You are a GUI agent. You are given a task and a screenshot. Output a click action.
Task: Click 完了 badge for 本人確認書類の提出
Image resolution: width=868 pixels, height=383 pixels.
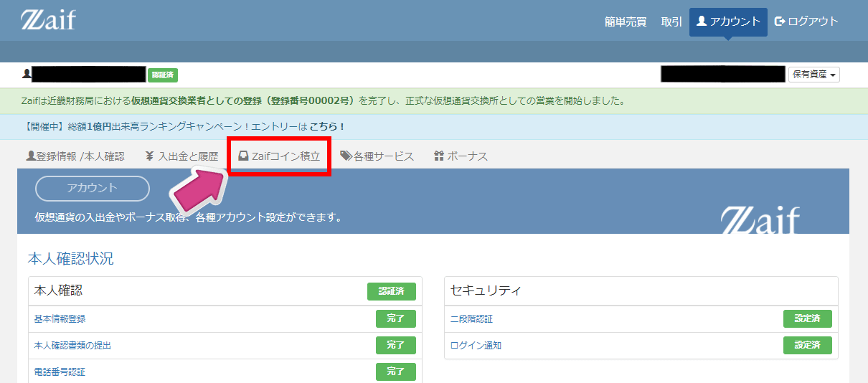point(396,345)
